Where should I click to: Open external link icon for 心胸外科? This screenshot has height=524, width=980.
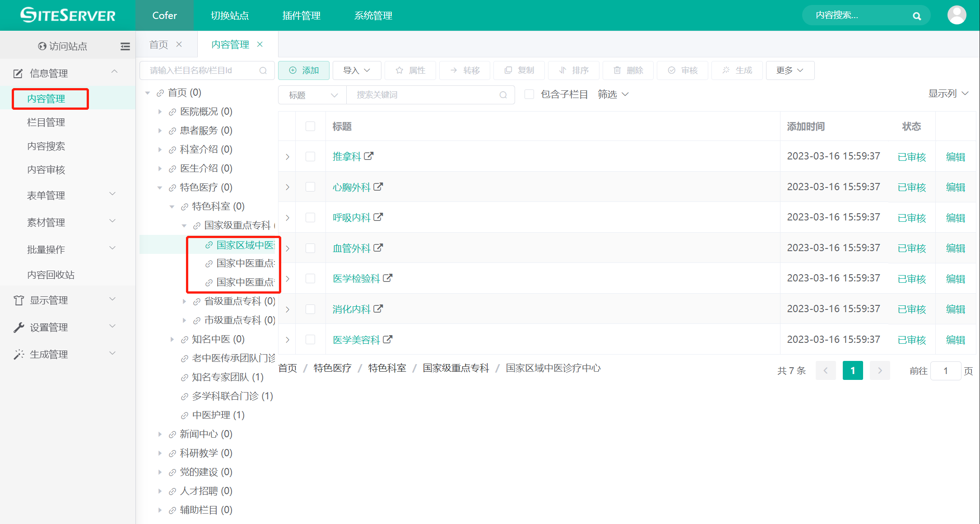pos(378,187)
